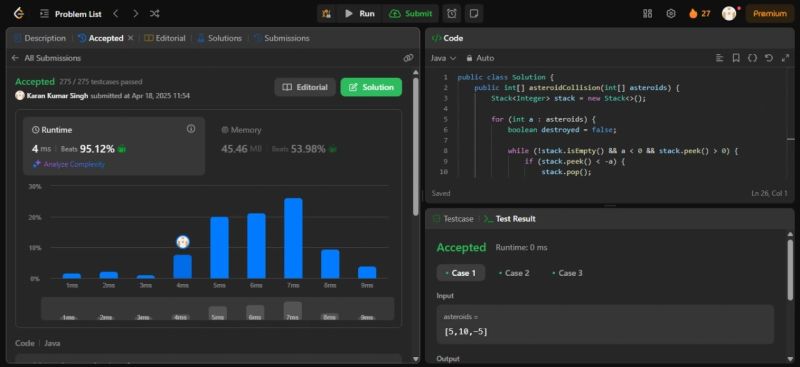This screenshot has height=367, width=800.
Task: Open the user profile avatar menu
Action: [x=729, y=14]
